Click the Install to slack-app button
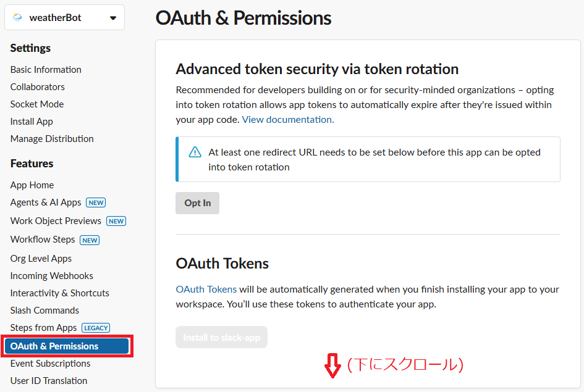Screen dimensions: 584x392 click(221, 337)
